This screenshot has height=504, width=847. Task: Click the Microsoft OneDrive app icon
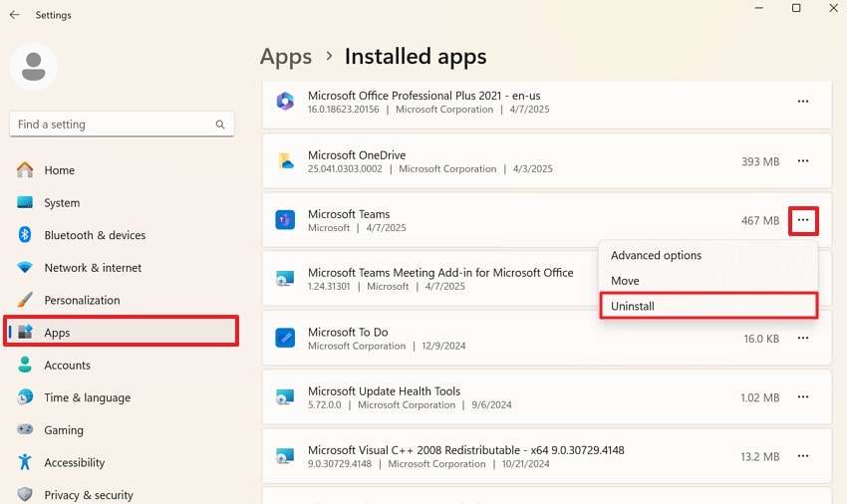click(x=285, y=161)
